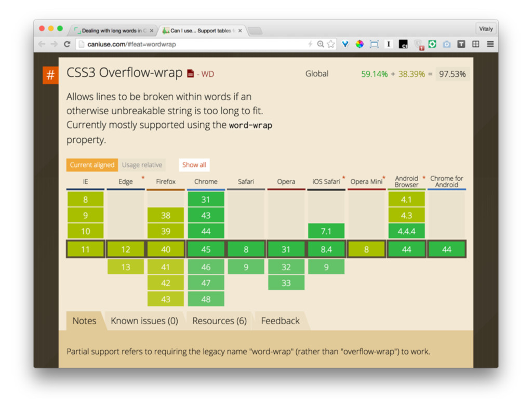This screenshot has width=532, height=399.
Task: Switch to 'Dealing with long words' tab
Action: pos(113,31)
